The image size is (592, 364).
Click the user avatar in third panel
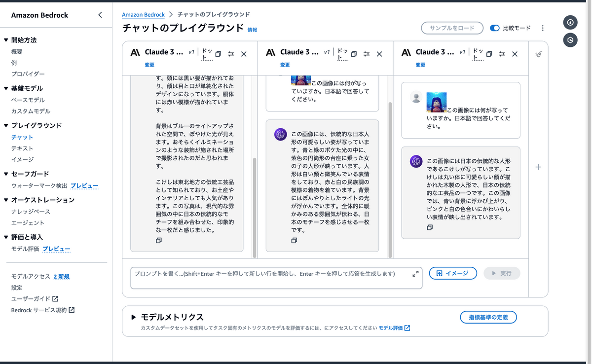point(416,97)
